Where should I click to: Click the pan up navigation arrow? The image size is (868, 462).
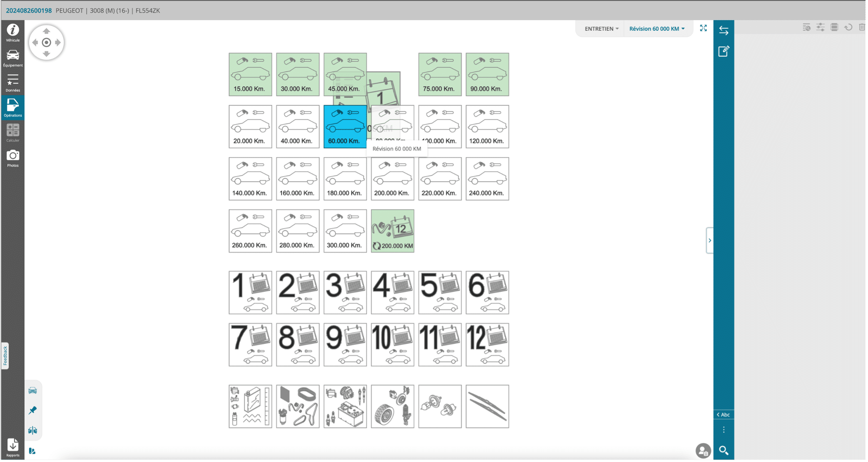[46, 31]
